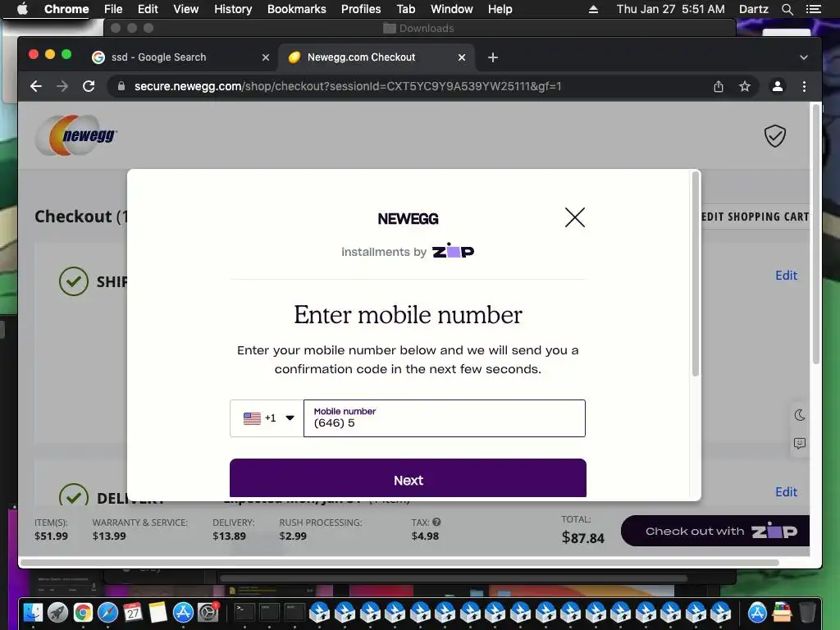This screenshot has width=840, height=630.
Task: Click the dialog's vertical scrollbar
Action: pos(695,274)
